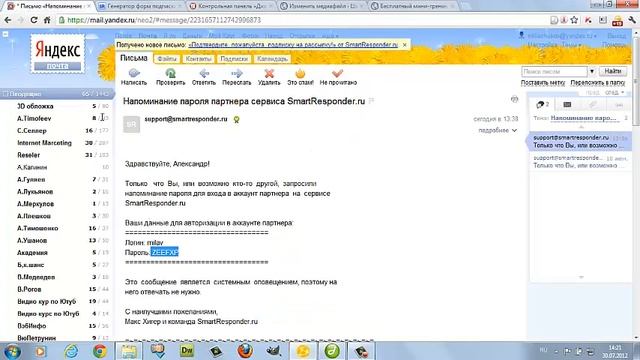This screenshot has height=360, width=640.
Task: Switch to the Подписки tab
Action: coord(234,59)
